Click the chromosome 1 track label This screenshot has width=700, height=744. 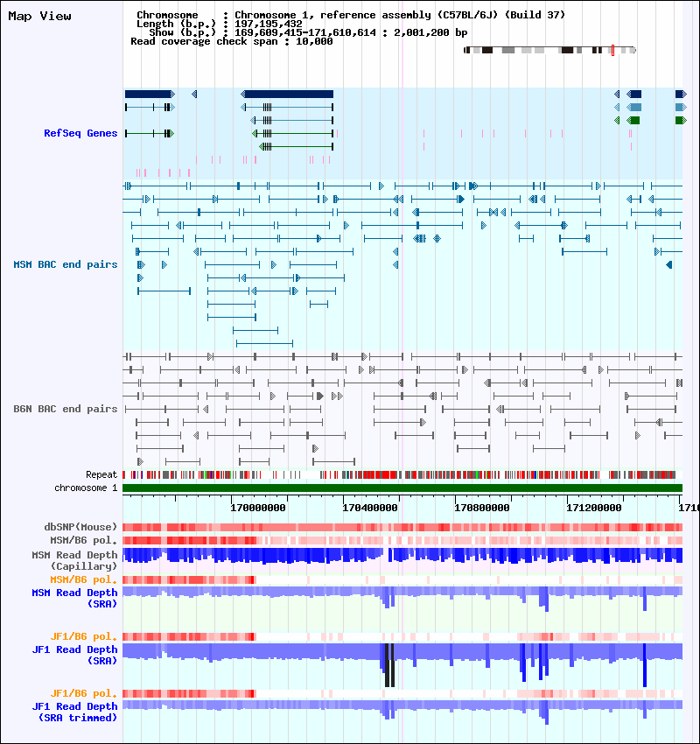[x=86, y=488]
